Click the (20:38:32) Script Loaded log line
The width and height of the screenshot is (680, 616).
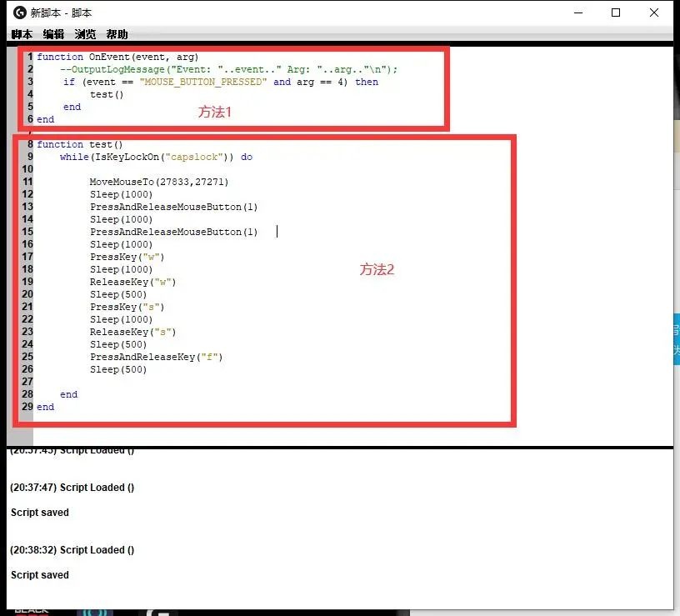click(72, 550)
